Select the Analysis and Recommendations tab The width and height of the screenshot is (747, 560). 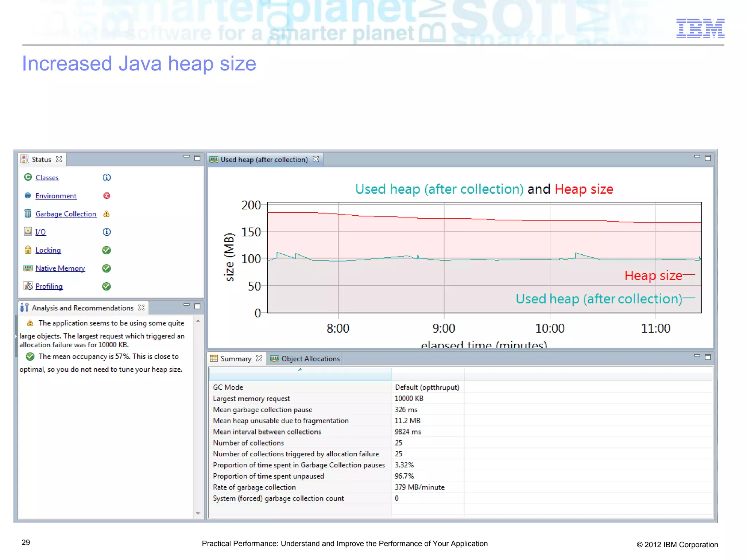tap(82, 308)
